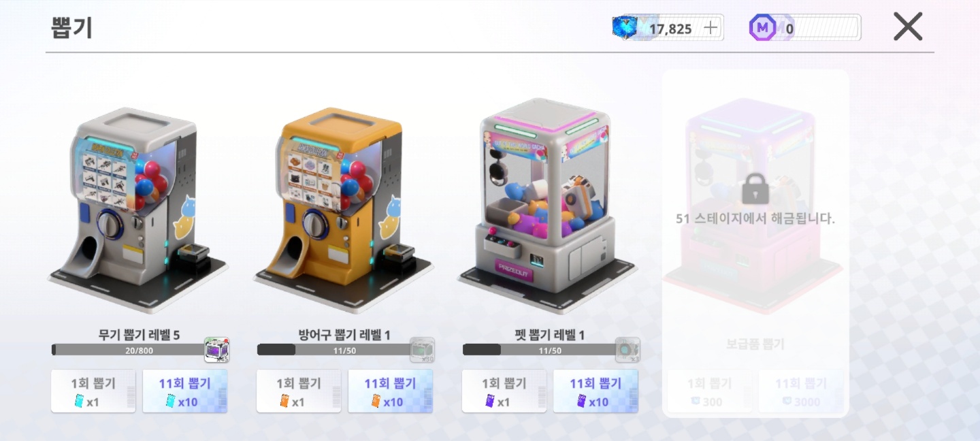Draw 11 times on weapon gacha
The height and width of the screenshot is (441, 980).
185,391
